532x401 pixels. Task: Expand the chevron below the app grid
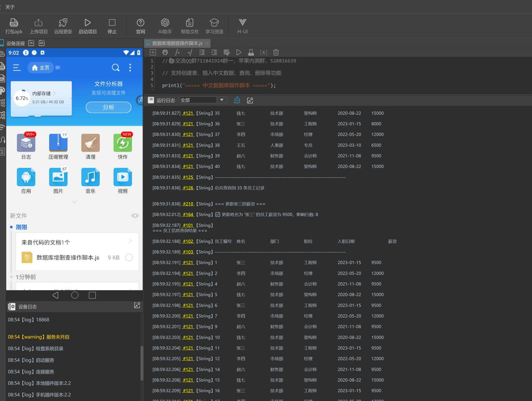pyautogui.click(x=74, y=202)
